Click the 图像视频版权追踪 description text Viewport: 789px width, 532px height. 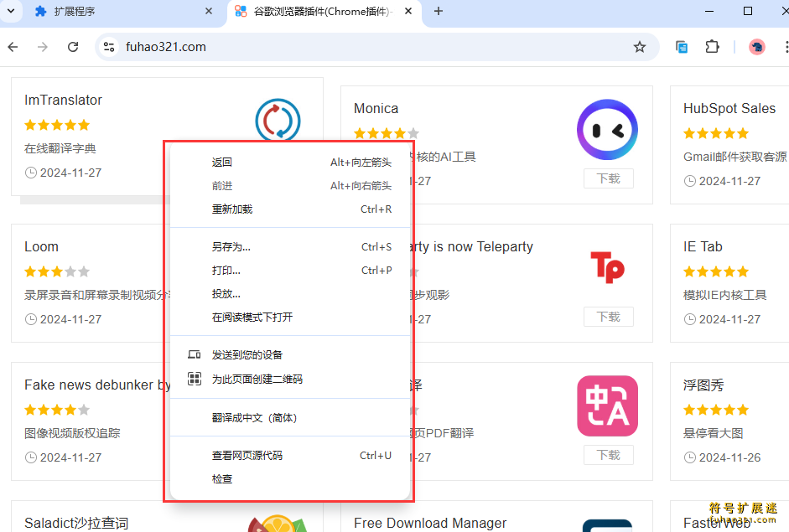(x=72, y=433)
